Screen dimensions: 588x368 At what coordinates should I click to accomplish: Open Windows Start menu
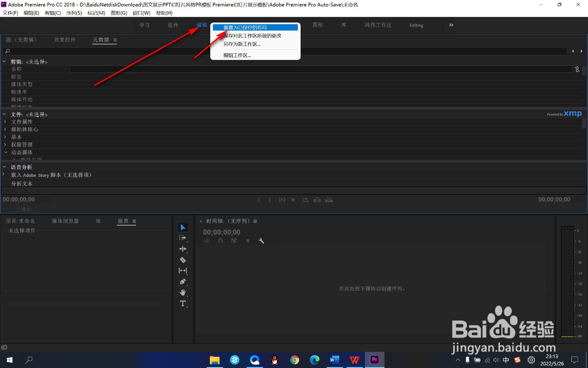[x=10, y=360]
